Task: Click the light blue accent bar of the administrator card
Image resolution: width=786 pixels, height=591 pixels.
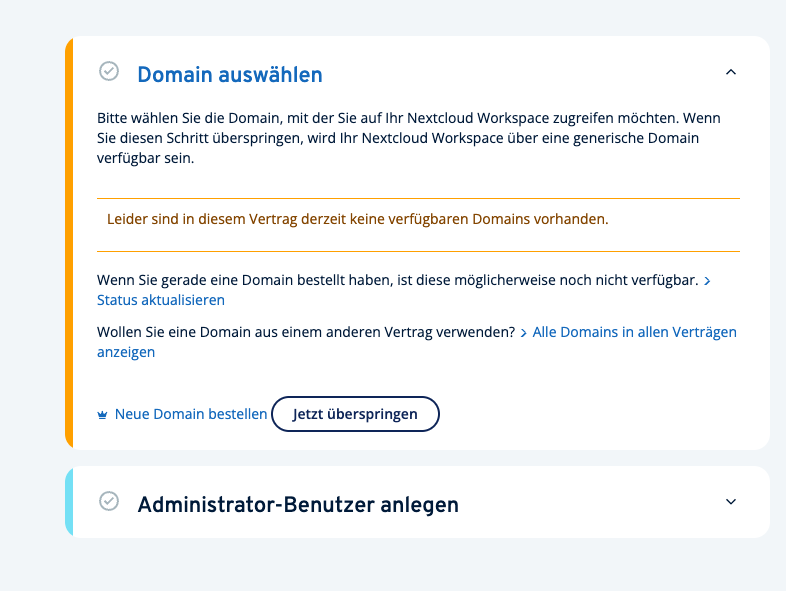Action: point(69,502)
